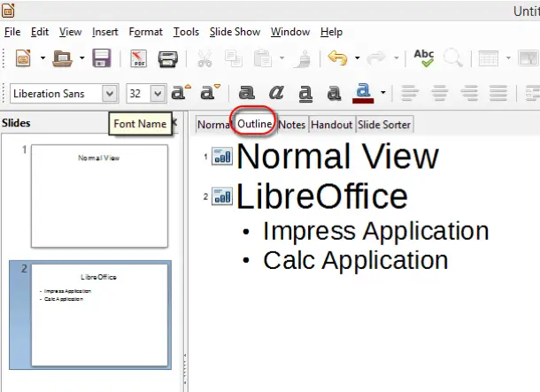
Task: Toggle italic formatting
Action: (276, 92)
